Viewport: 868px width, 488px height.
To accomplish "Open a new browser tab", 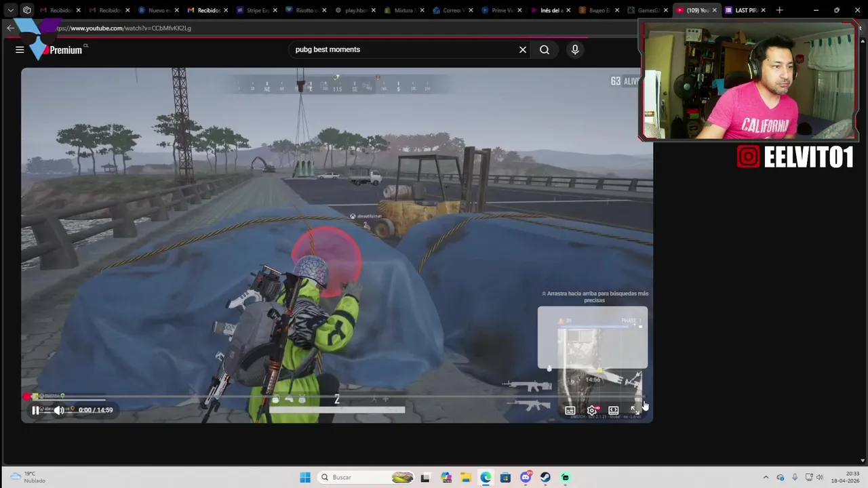I will pos(779,10).
